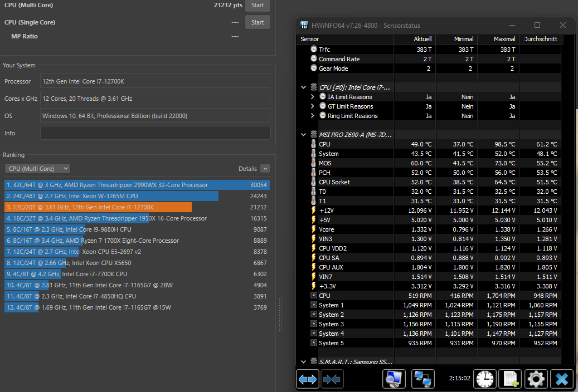This screenshot has width=578, height=392.
Task: Click the expand sensor columns arrows icon
Action: click(x=308, y=379)
